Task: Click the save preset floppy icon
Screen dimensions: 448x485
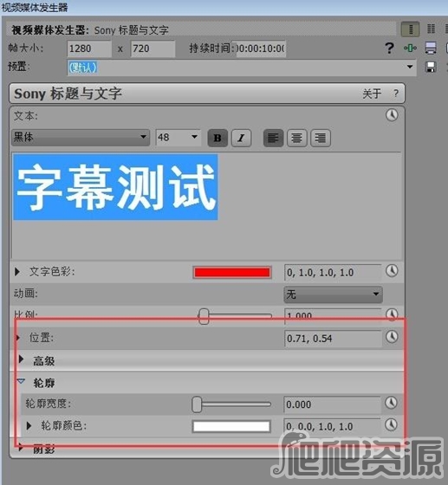Action: click(x=431, y=68)
